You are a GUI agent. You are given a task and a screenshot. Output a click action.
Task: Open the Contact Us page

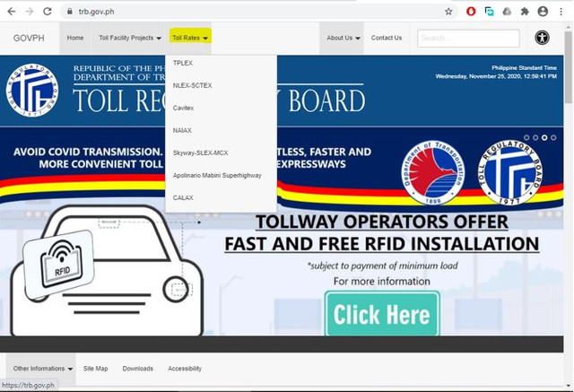point(387,38)
